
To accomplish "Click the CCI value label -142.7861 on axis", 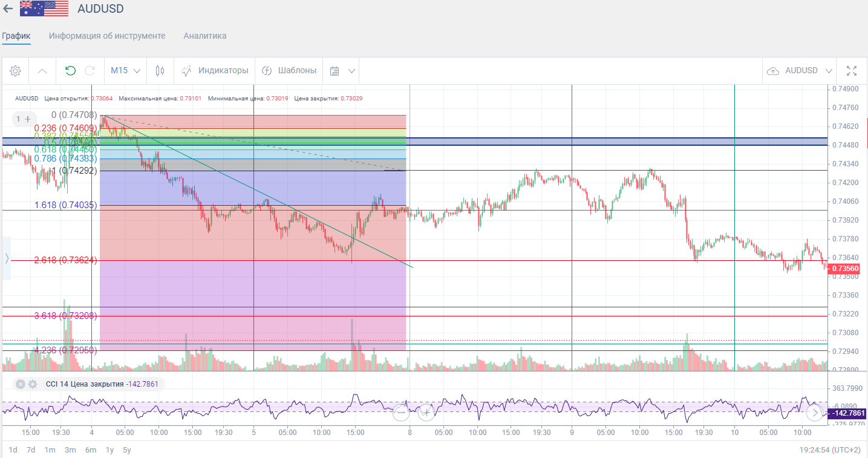I will click(846, 413).
